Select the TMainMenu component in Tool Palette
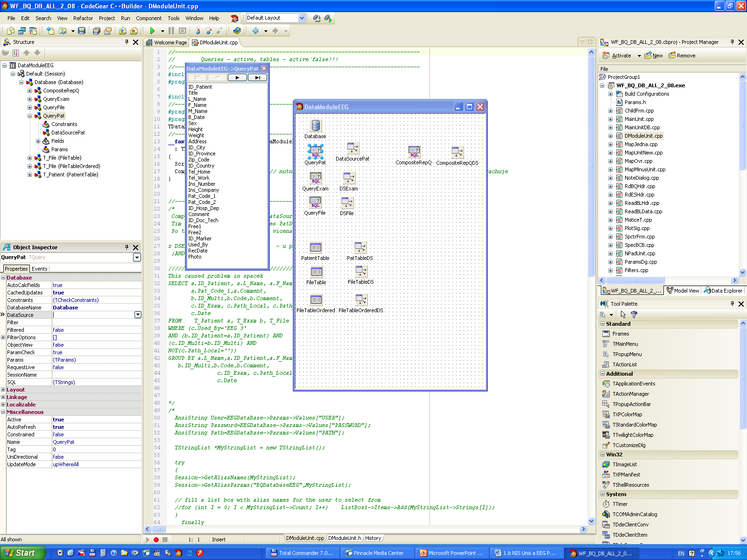The image size is (747, 560). [625, 344]
